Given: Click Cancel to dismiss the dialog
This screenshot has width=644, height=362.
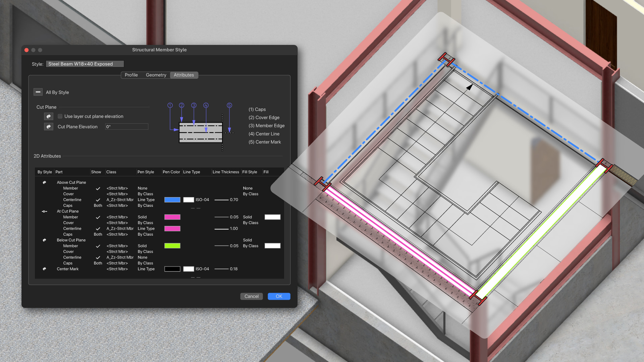Looking at the screenshot, I should point(251,296).
